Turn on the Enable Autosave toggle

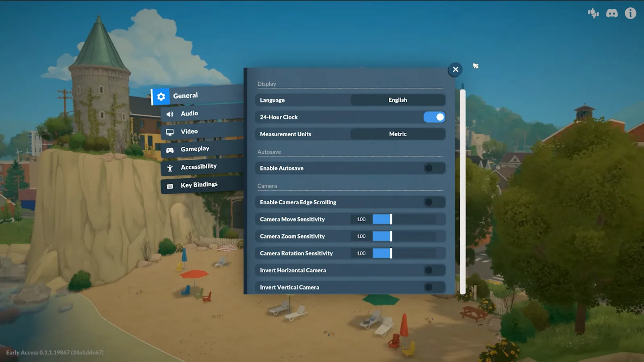[x=434, y=168]
